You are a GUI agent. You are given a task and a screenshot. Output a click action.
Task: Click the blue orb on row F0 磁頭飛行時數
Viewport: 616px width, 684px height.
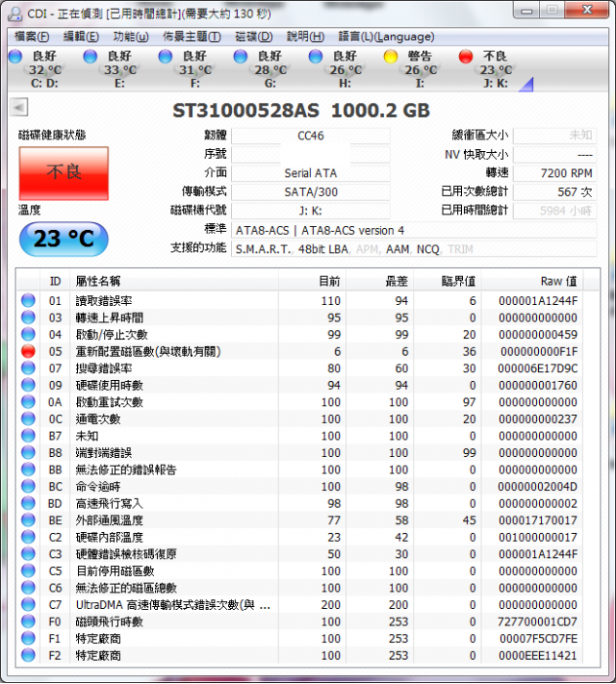(x=28, y=621)
